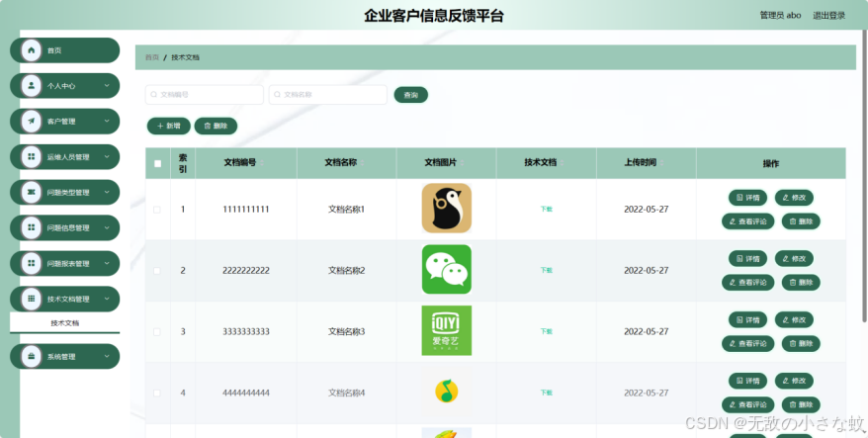The width and height of the screenshot is (868, 438).
Task: Click 删除 in the 文档名称4 row
Action: pyautogui.click(x=801, y=404)
